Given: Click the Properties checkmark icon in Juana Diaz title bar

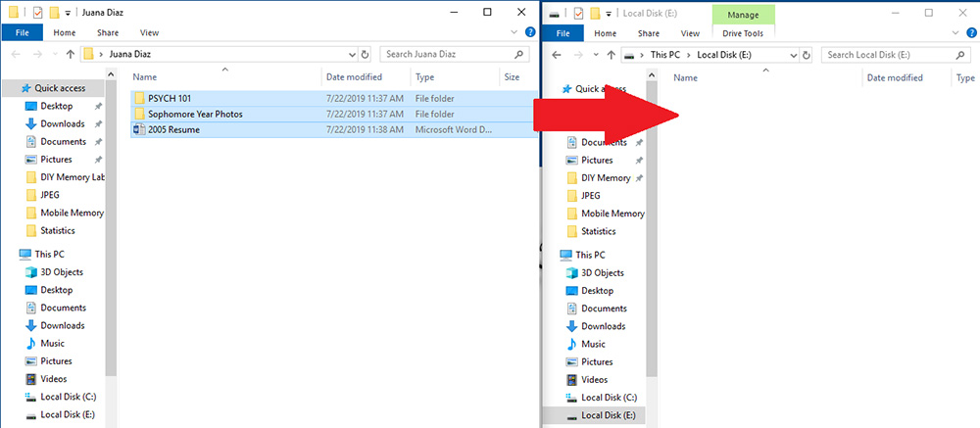Looking at the screenshot, I should tap(37, 13).
